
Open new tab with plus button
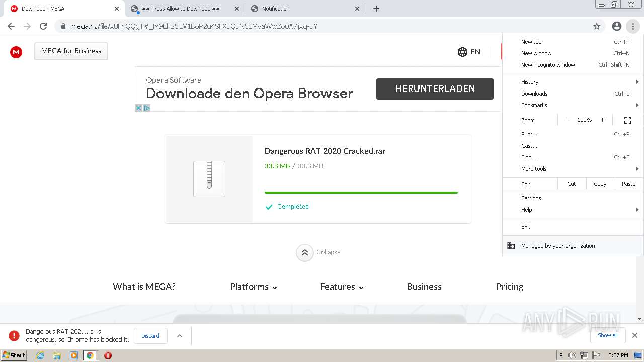click(x=376, y=9)
